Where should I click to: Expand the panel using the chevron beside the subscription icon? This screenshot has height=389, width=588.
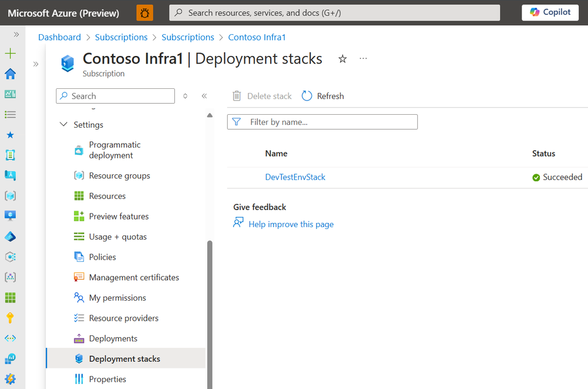[36, 64]
